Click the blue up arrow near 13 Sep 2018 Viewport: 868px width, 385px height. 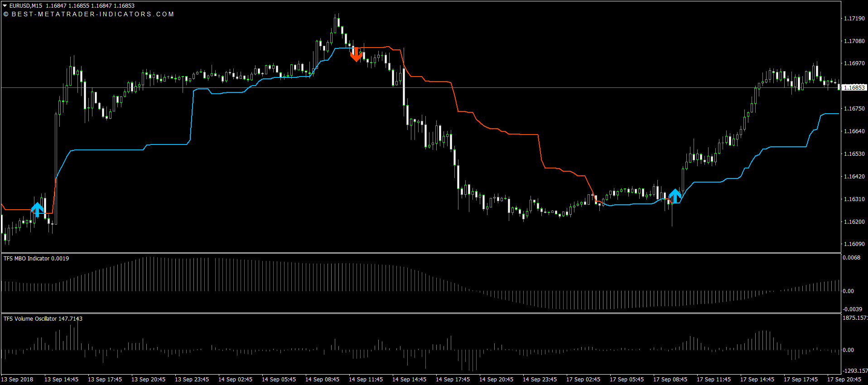click(38, 209)
